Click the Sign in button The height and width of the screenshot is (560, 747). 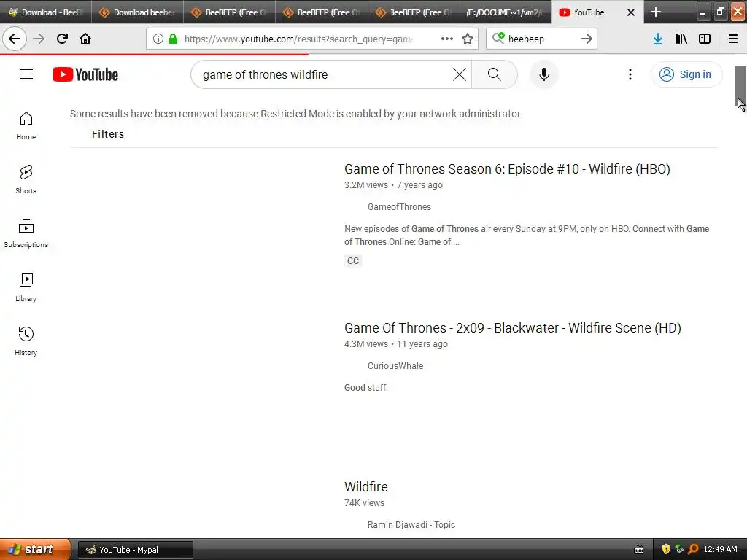(686, 74)
